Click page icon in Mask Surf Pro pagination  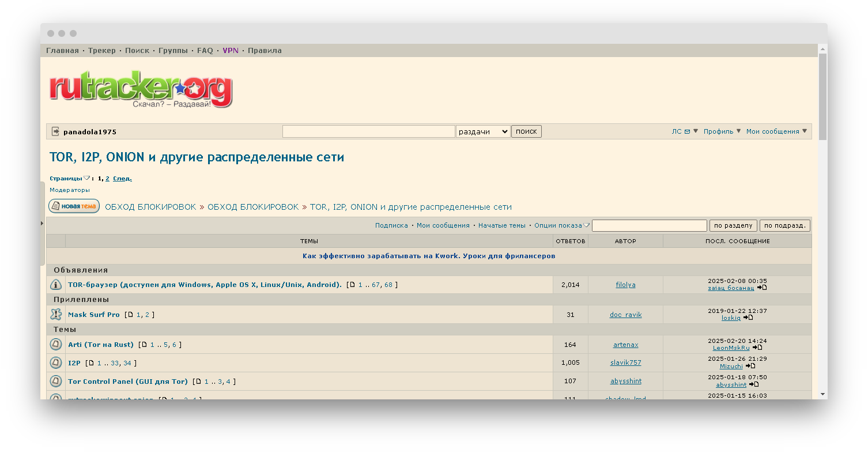click(x=130, y=315)
